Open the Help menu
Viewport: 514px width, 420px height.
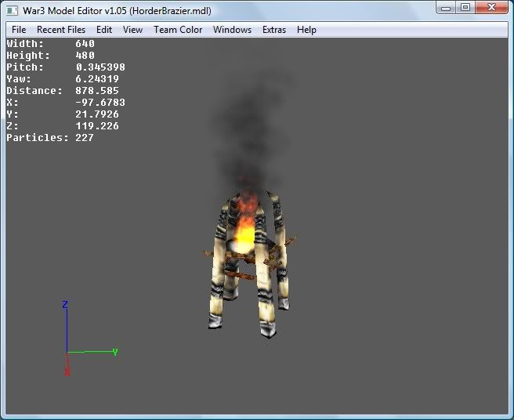coord(306,30)
